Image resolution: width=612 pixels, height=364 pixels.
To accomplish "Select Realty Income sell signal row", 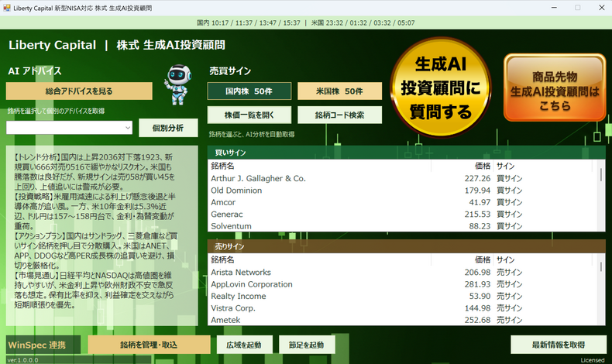I will [x=404, y=296].
